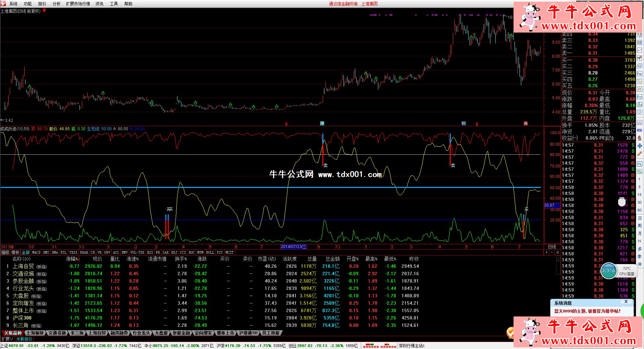Screen dimensions: 644x349
Task: Open the 模板 button in indicator bar
Action: click(15, 252)
